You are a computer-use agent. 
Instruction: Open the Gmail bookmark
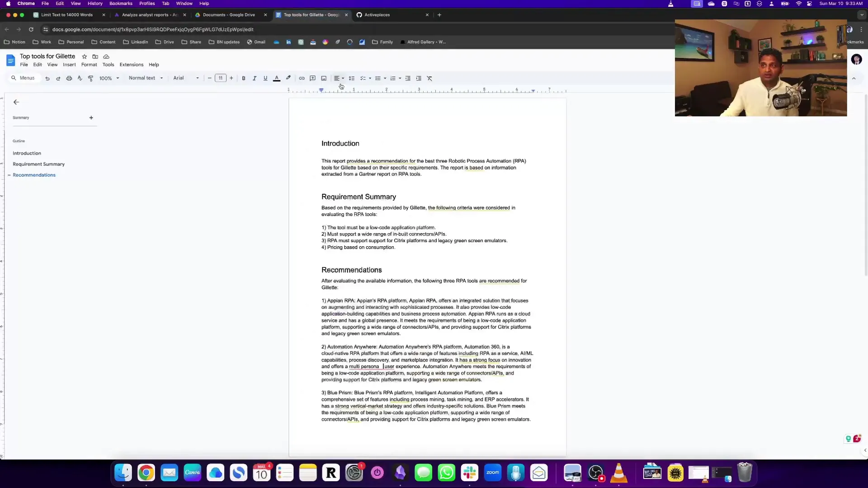point(256,42)
